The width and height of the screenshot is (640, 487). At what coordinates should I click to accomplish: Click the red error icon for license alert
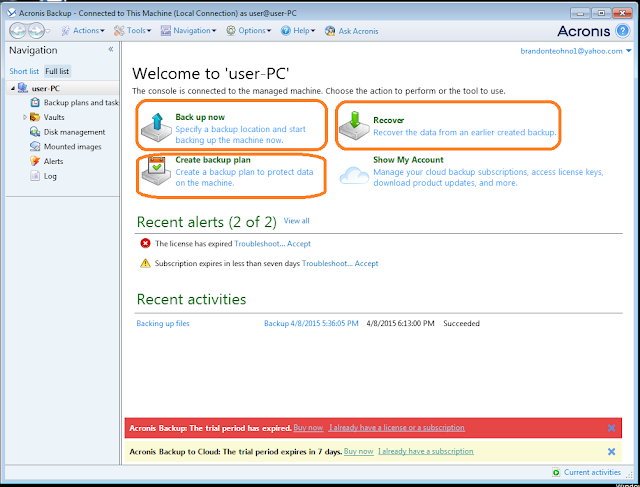[145, 243]
